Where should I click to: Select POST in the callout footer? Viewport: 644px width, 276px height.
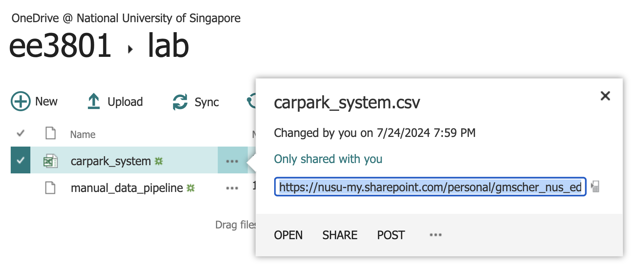click(x=391, y=235)
